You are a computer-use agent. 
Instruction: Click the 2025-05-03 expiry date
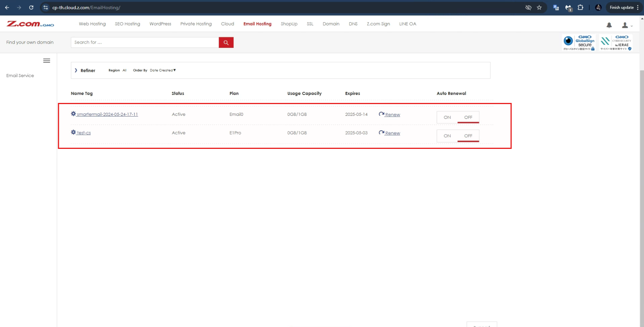[x=356, y=133]
